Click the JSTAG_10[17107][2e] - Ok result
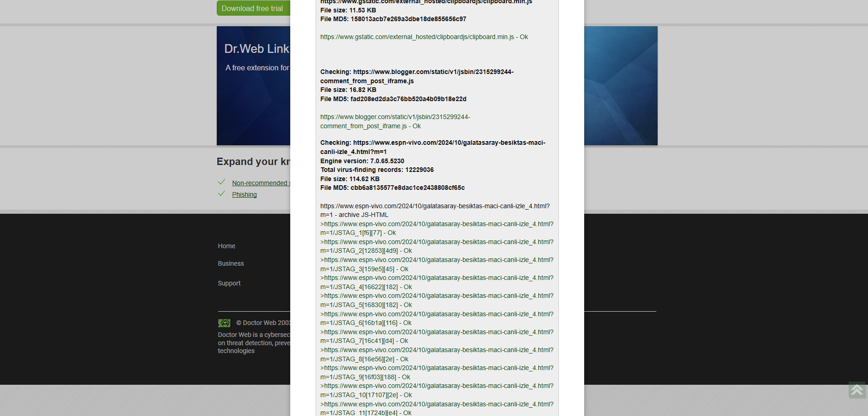The height and width of the screenshot is (416, 868). pos(437,390)
